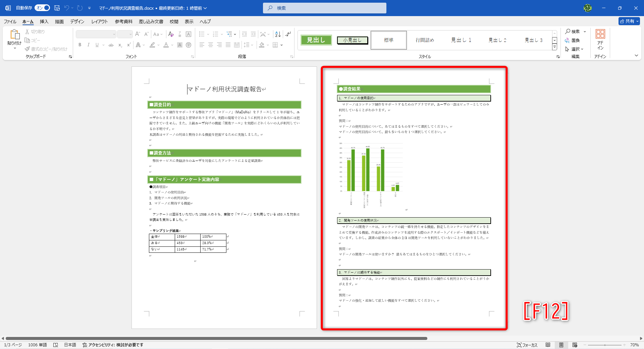This screenshot has height=349, width=644.
Task: Click inside the top search box
Action: point(324,8)
